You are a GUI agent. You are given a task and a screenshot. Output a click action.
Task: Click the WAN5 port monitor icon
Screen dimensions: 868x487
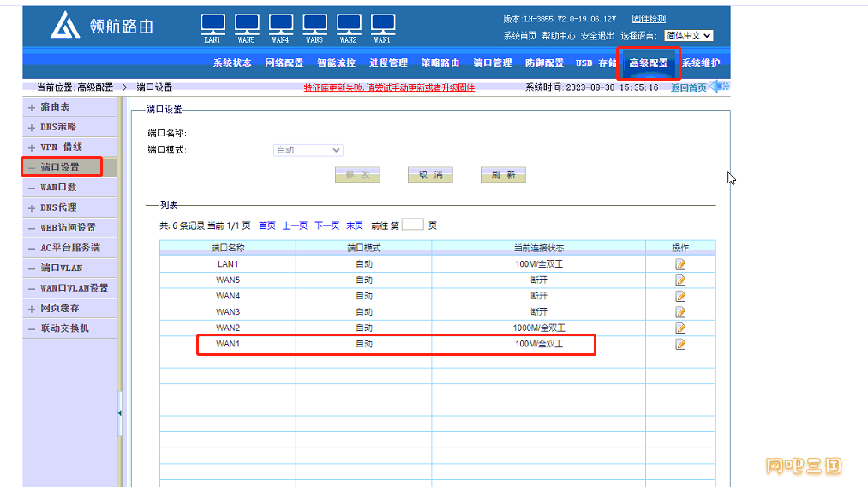247,25
